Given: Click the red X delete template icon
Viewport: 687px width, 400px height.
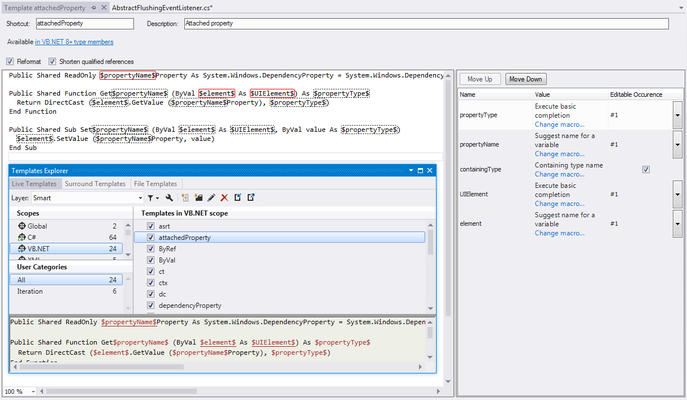Looking at the screenshot, I should pos(224,198).
